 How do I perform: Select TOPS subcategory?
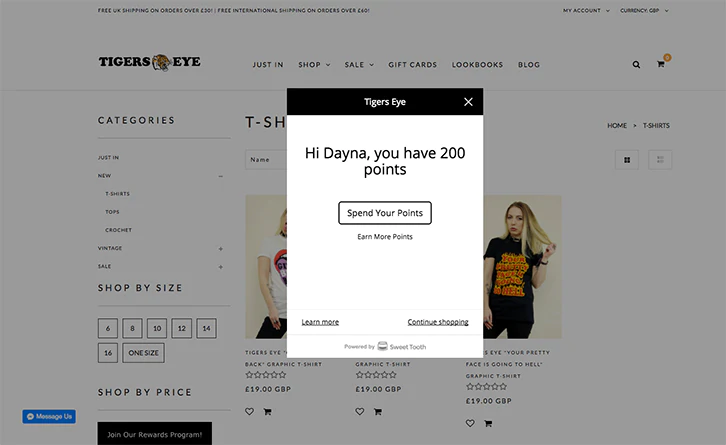pos(112,212)
